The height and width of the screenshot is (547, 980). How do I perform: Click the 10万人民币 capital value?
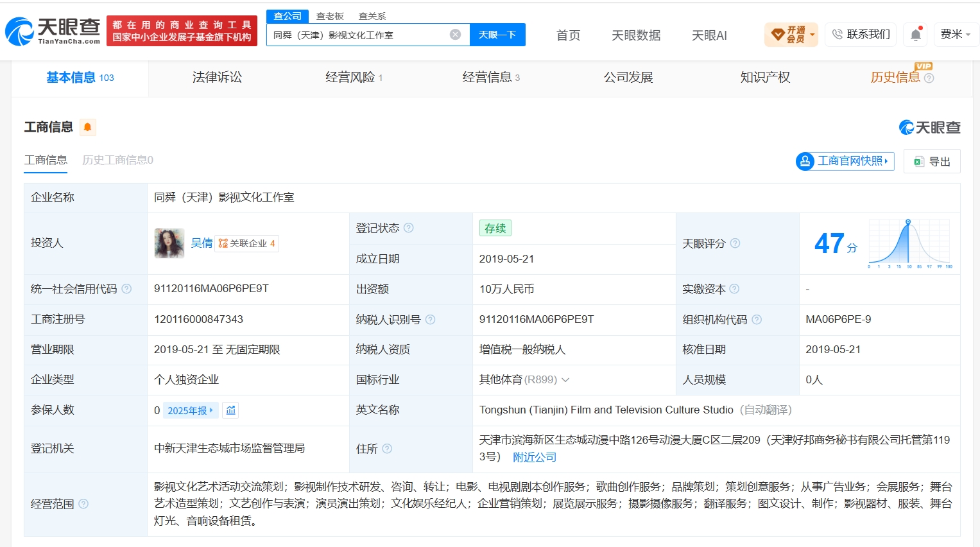[507, 289]
